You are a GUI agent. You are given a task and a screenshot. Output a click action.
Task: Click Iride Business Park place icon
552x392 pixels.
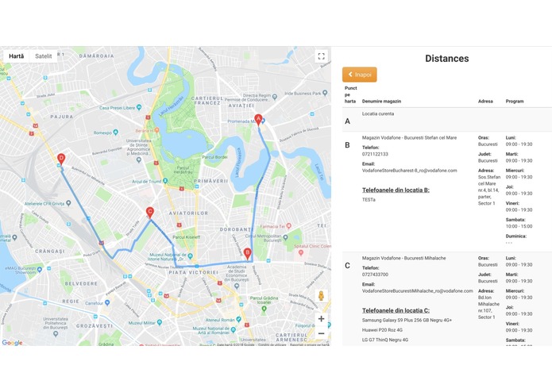coord(325,93)
